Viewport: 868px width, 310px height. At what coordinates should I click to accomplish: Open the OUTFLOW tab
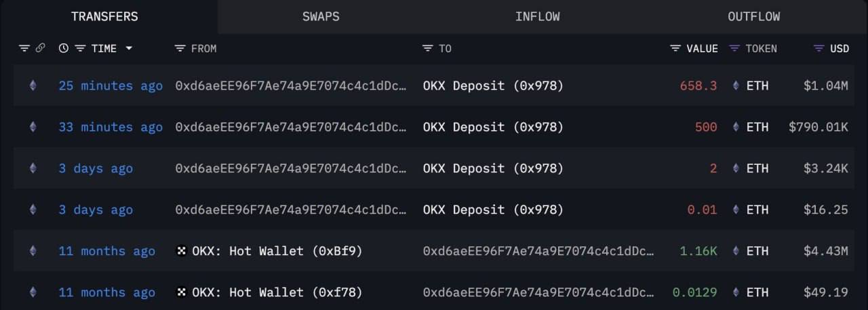click(x=754, y=16)
